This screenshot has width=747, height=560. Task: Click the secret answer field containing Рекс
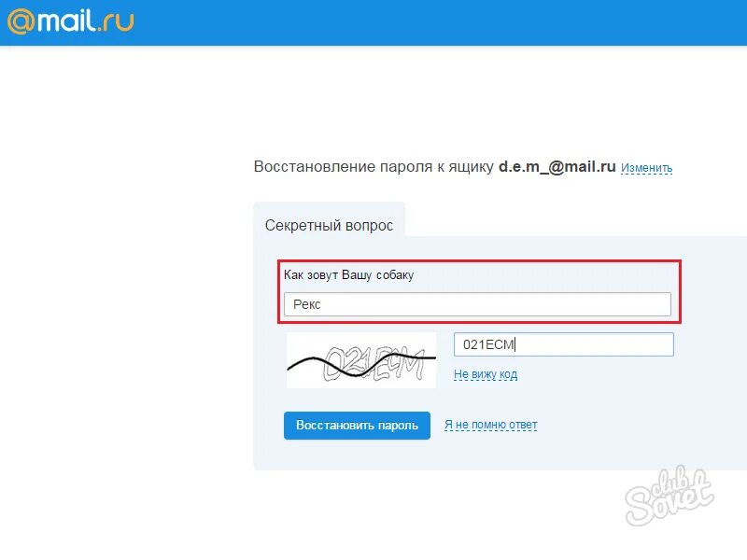coord(477,304)
